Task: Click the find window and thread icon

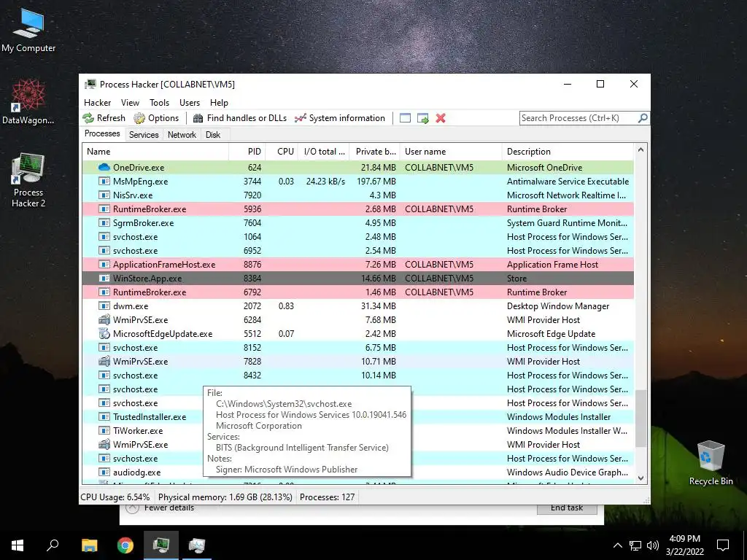Action: [x=422, y=118]
